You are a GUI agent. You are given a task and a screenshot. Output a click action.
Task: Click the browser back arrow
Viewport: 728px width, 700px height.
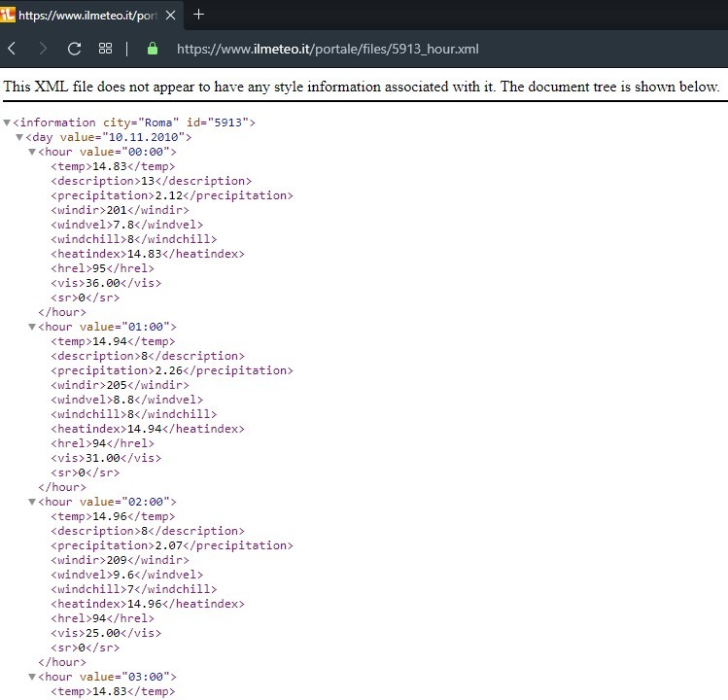[12, 49]
